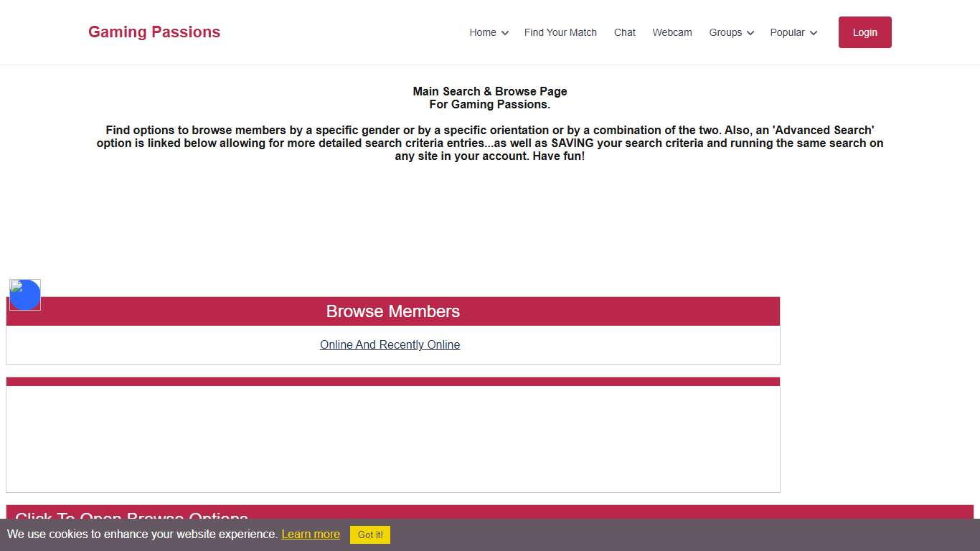Viewport: 980px width, 551px height.
Task: Expand the chevron arrow beside Home
Action: [505, 33]
